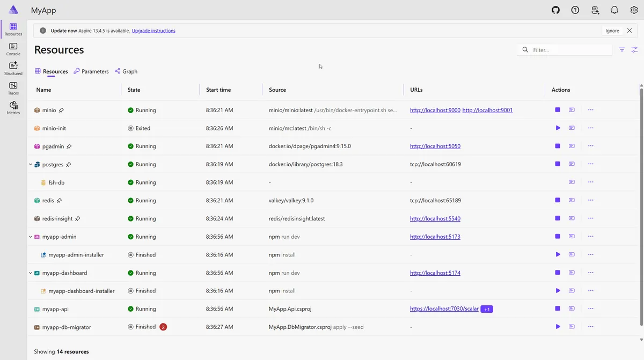Unpin the redis resource

click(59, 201)
